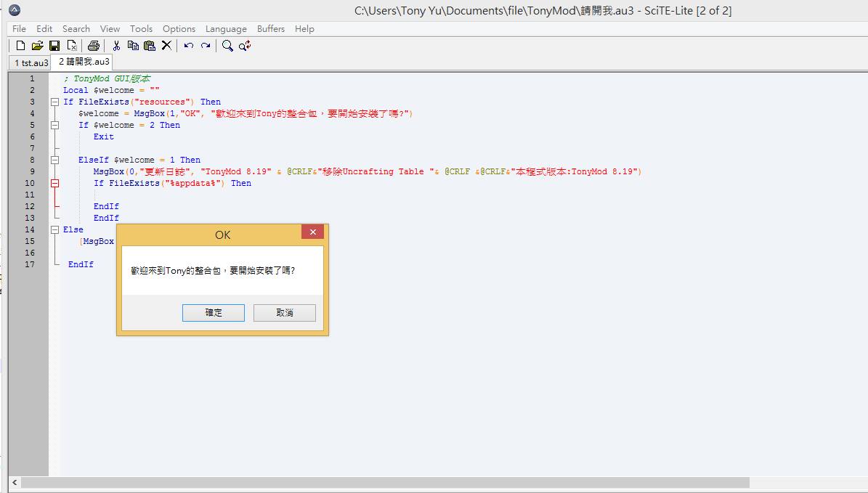Open the Tools menu
The width and height of the screenshot is (868, 493).
(141, 29)
